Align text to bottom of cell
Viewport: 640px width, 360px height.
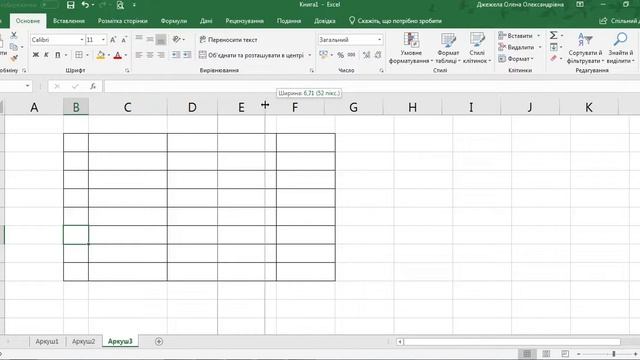[161, 40]
